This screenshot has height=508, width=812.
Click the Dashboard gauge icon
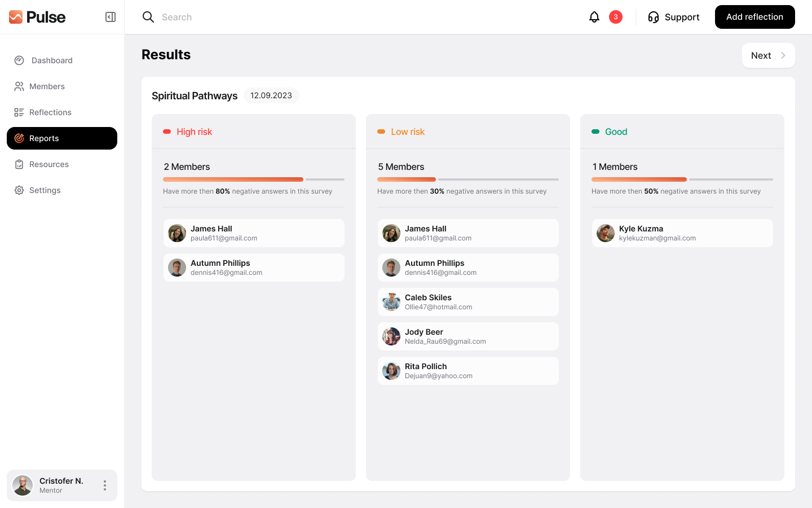(19, 60)
